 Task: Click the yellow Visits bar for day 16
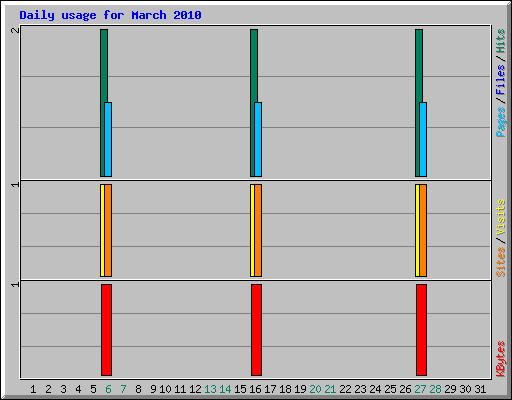coord(252,230)
